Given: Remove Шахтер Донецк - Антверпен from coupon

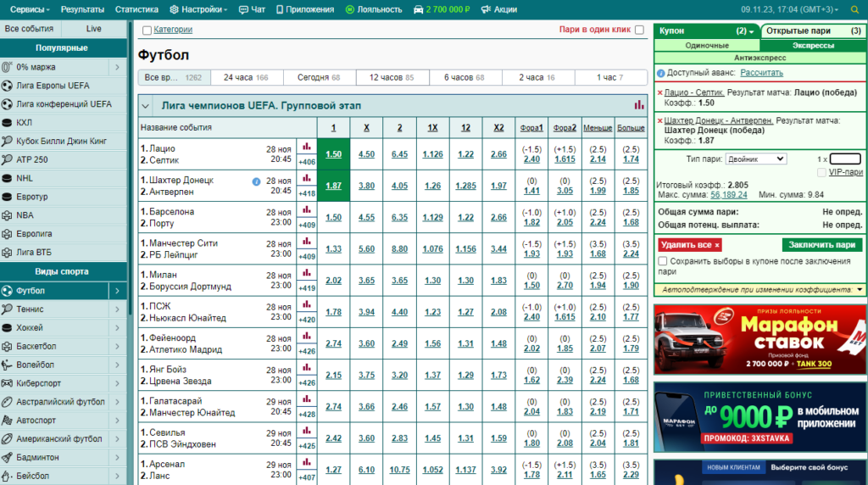Looking at the screenshot, I should tap(659, 120).
